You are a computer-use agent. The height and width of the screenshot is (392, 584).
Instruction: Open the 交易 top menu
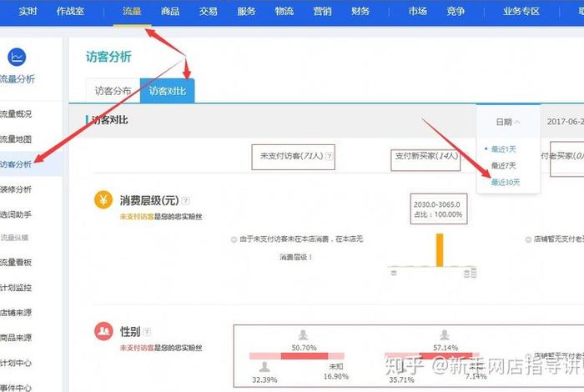pos(209,11)
